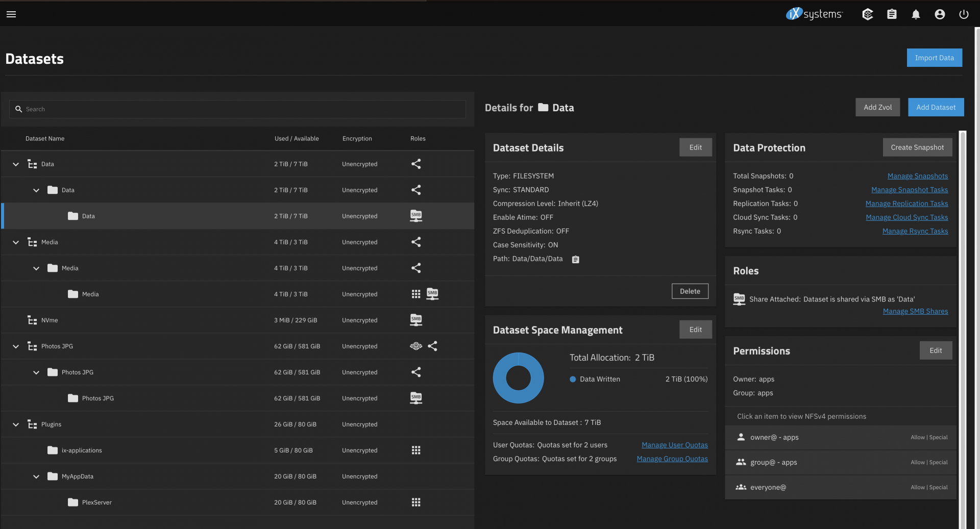Click the dataset Search field
The width and height of the screenshot is (980, 529).
coord(237,109)
